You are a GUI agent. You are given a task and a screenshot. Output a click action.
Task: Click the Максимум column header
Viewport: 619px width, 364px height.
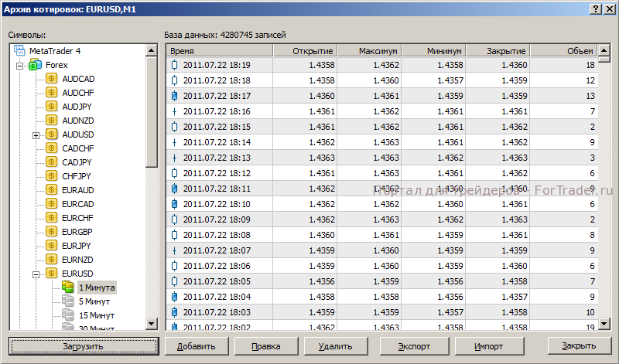tap(370, 50)
